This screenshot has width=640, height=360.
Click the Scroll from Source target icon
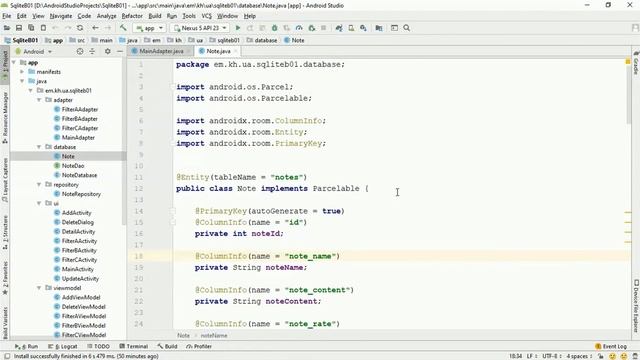80,51
